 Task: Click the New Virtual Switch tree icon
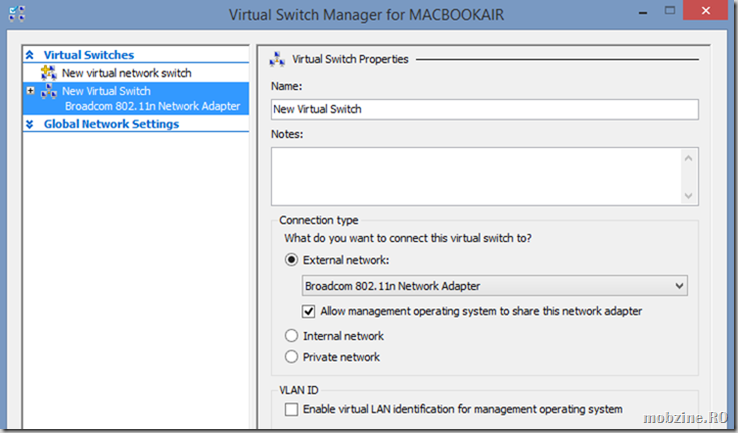pos(48,91)
